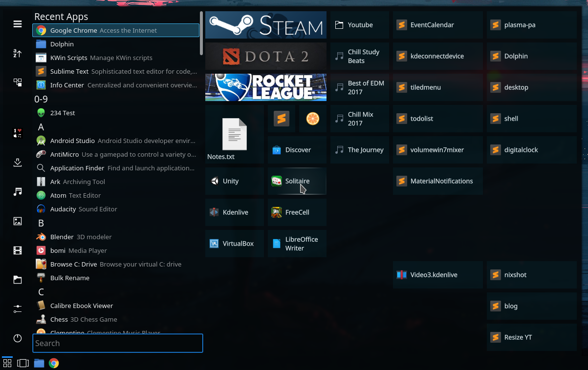Open the kdeconnectdevice project tile
This screenshot has height=370, width=588.
coord(438,56)
